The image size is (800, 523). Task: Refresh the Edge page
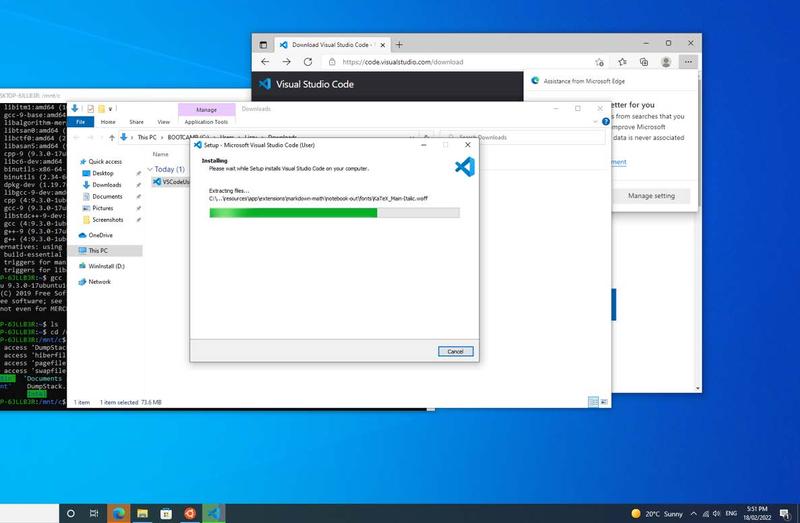308,62
